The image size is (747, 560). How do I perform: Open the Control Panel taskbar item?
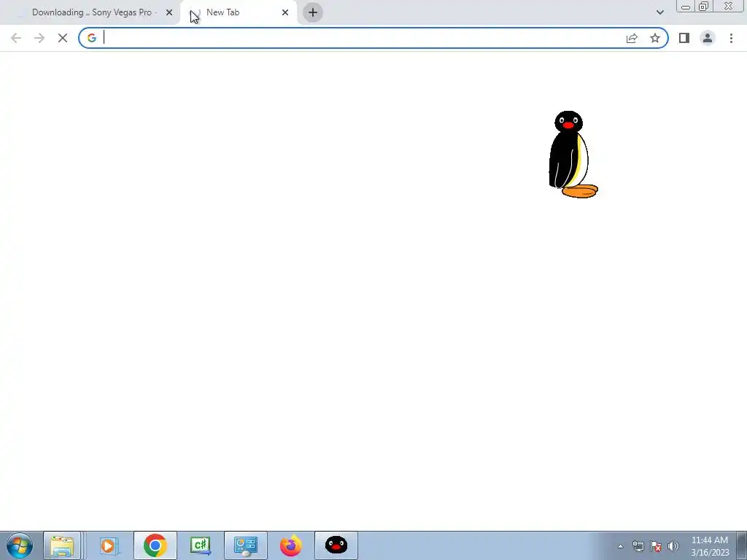(245, 545)
